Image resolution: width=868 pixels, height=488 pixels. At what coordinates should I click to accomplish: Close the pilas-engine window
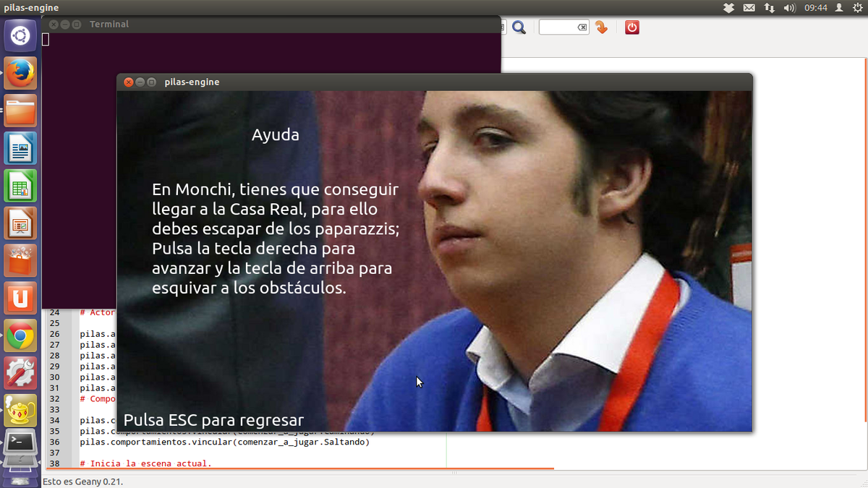pos(129,82)
